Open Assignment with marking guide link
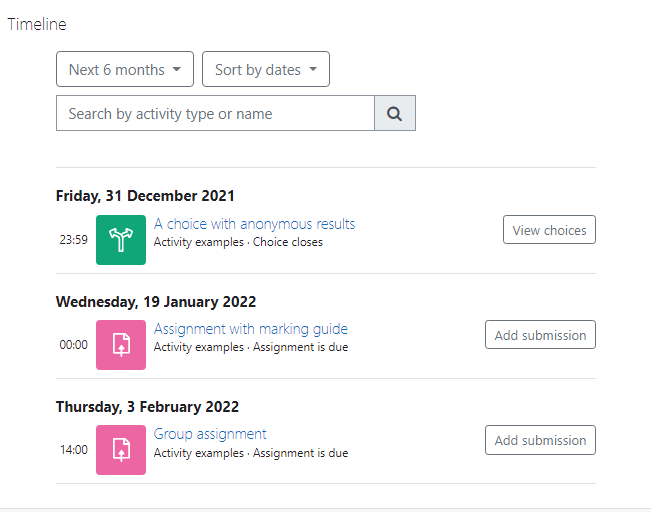651x512 pixels. (251, 329)
